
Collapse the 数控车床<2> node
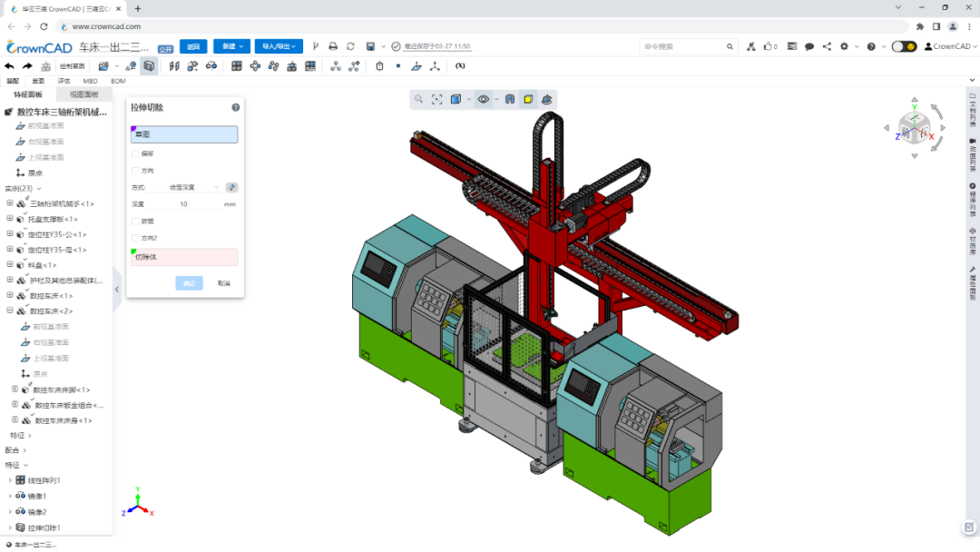click(x=10, y=310)
